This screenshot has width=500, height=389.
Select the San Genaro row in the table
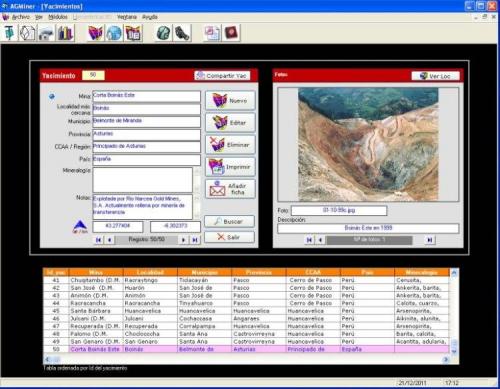tap(246, 341)
